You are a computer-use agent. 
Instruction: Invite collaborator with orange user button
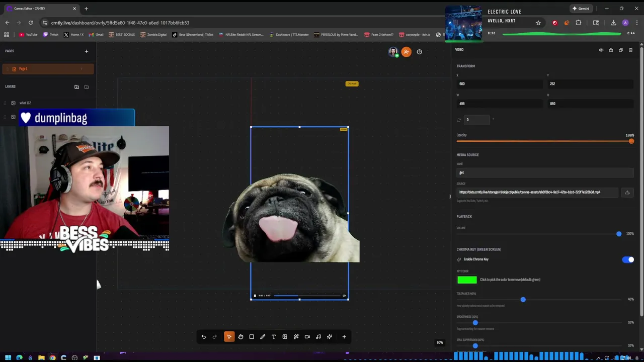(x=406, y=52)
